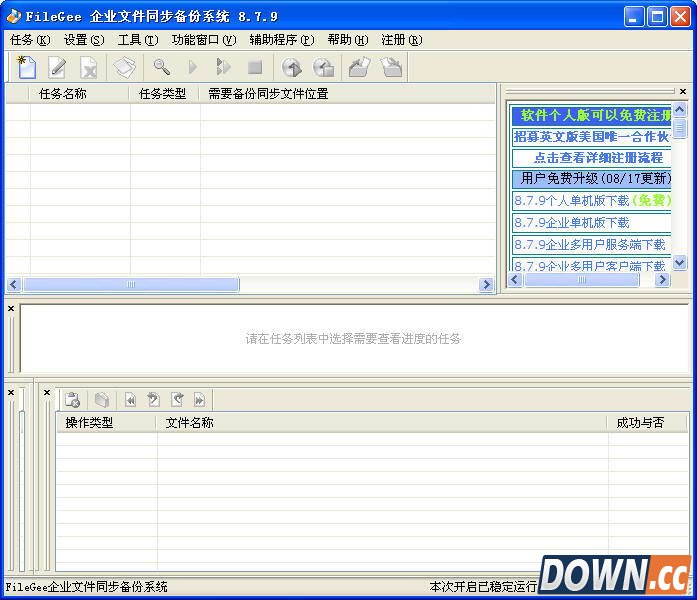Click the grey folder icon in log toolbar
The width and height of the screenshot is (697, 600).
102,400
